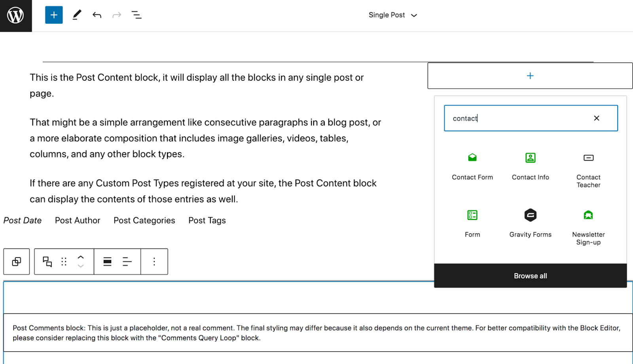Select the editing tools pencil icon
The height and width of the screenshot is (364, 633).
point(76,15)
